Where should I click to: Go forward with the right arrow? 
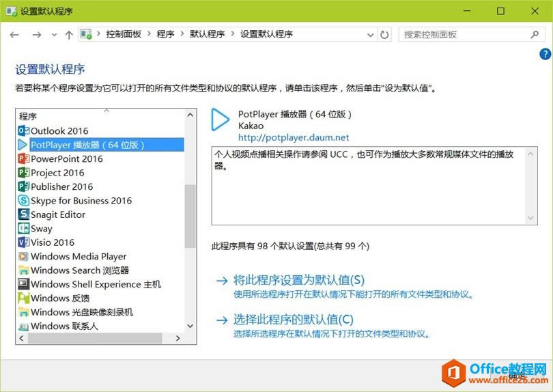(37, 35)
